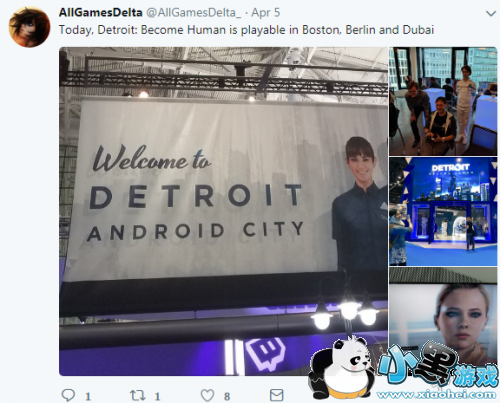This screenshot has height=403, width=500.
Task: Open the Apr 5 timestamp link
Action: [266, 13]
